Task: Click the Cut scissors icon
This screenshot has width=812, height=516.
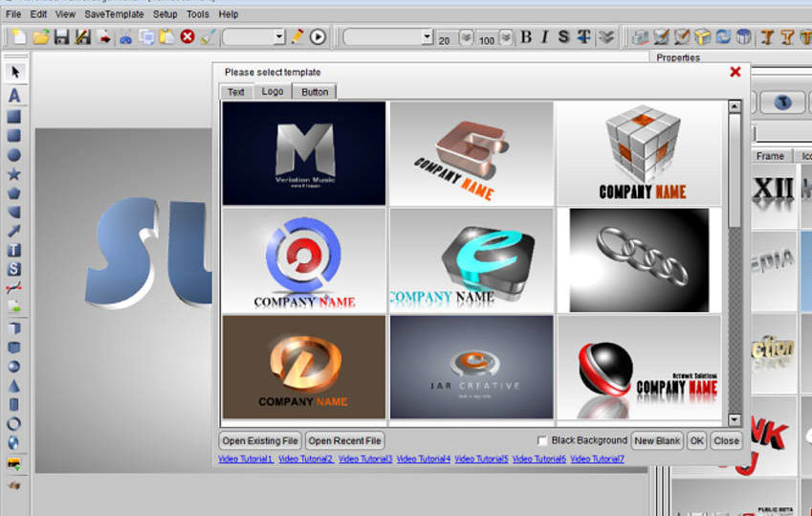Action: click(125, 37)
